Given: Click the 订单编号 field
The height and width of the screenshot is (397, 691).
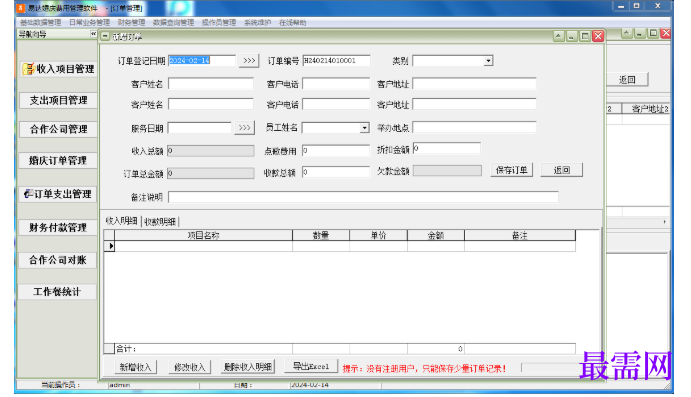Looking at the screenshot, I should tap(336, 60).
